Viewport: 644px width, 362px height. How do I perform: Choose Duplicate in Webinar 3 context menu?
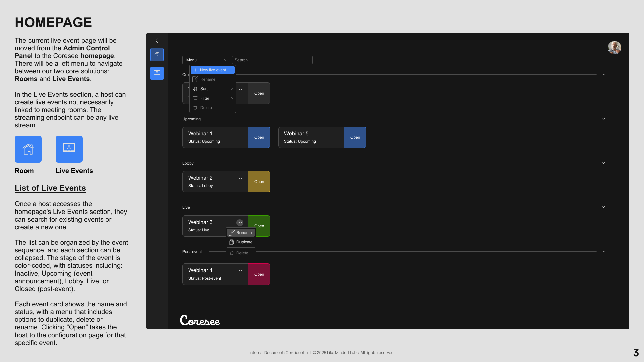[241, 242]
